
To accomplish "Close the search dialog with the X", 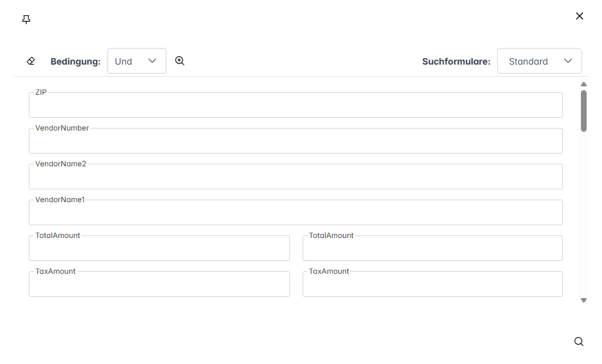I will [x=580, y=16].
